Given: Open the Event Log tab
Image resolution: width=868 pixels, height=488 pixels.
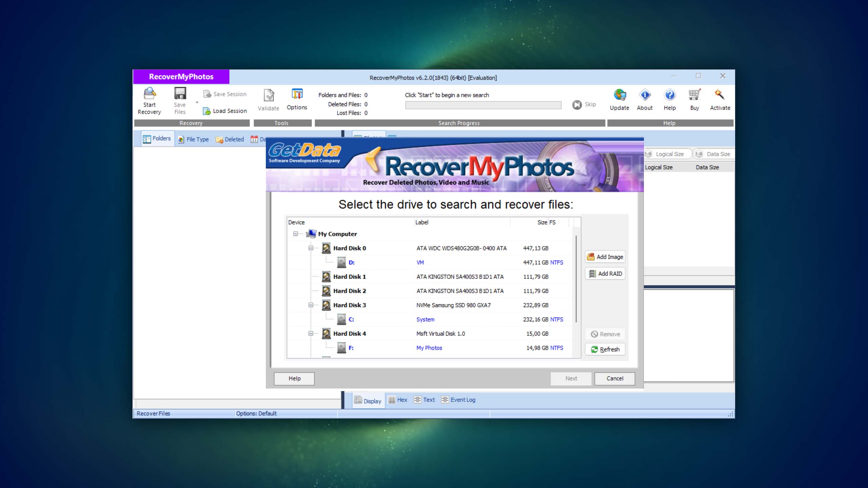Looking at the screenshot, I should coord(458,400).
